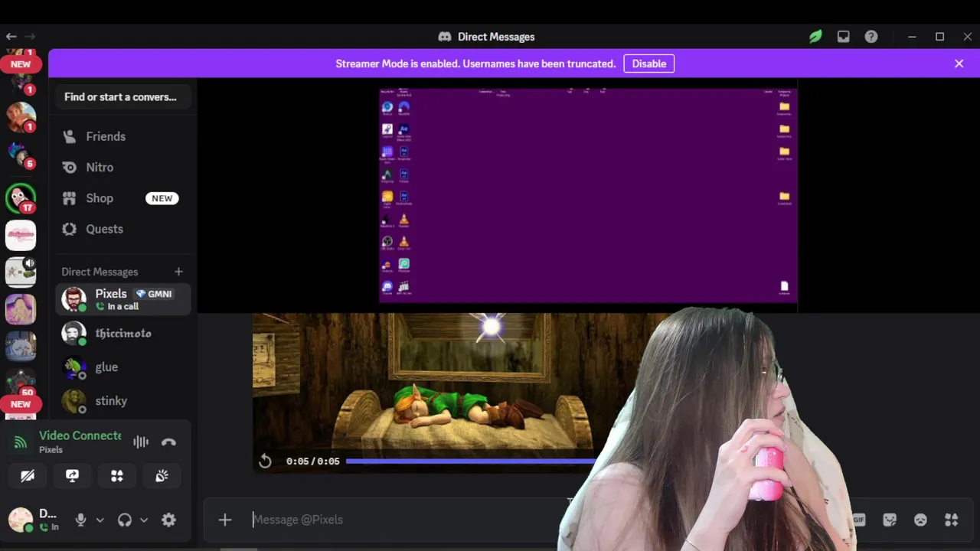Click the bottom NEW unread indicator
This screenshot has width=980, height=551.
pyautogui.click(x=21, y=404)
